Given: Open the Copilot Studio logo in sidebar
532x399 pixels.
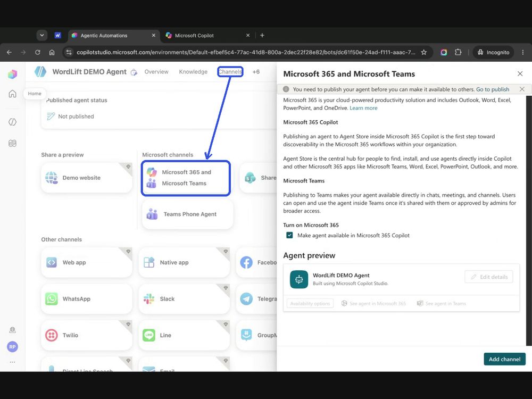Looking at the screenshot, I should click(x=13, y=74).
